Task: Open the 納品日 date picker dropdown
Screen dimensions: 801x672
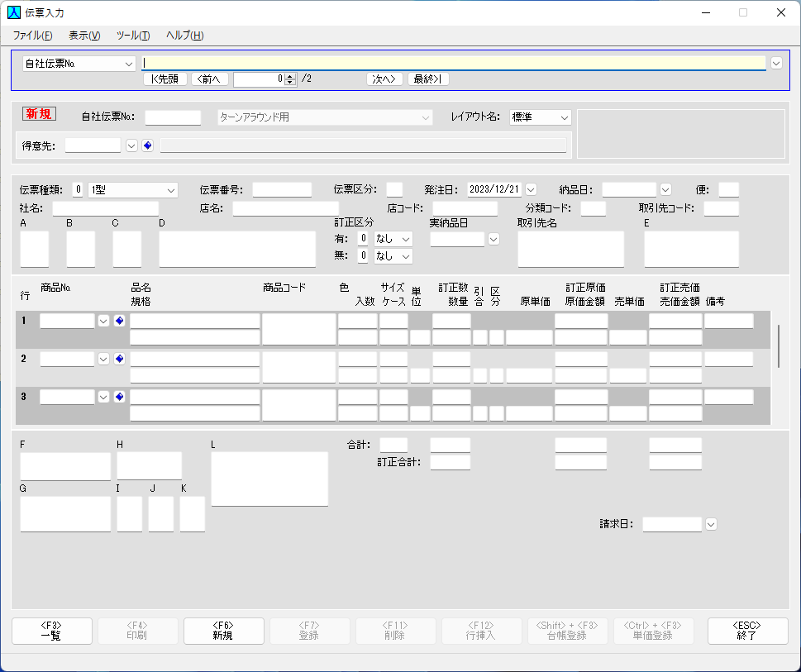Action: (x=665, y=189)
